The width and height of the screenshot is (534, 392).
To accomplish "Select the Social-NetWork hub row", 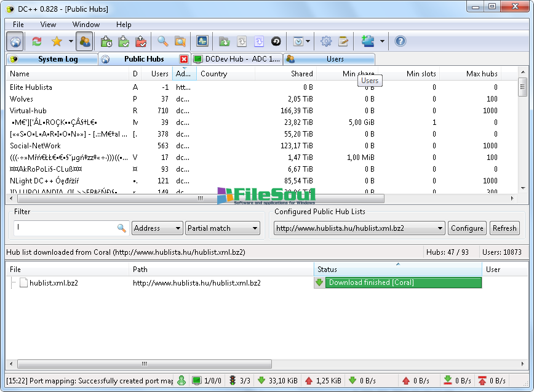I will (x=261, y=146).
